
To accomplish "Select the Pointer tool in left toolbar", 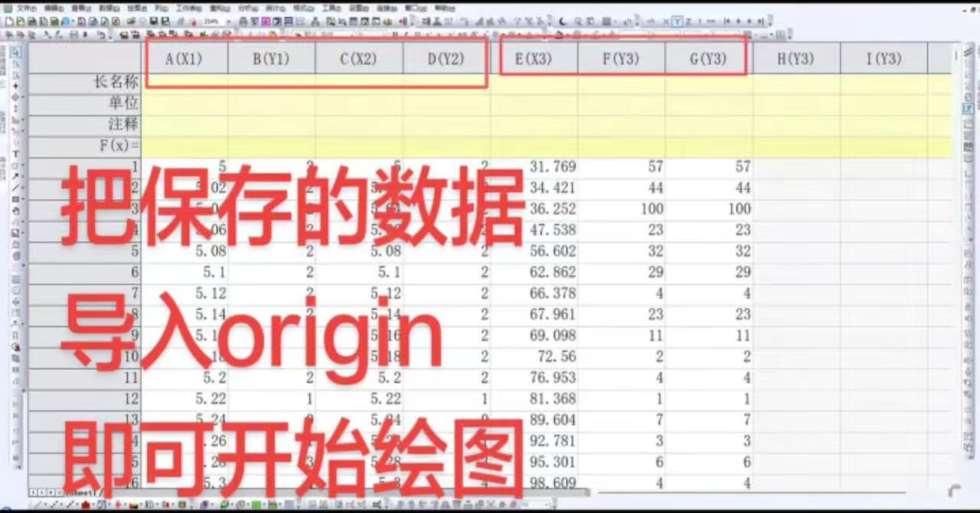I will click(15, 52).
